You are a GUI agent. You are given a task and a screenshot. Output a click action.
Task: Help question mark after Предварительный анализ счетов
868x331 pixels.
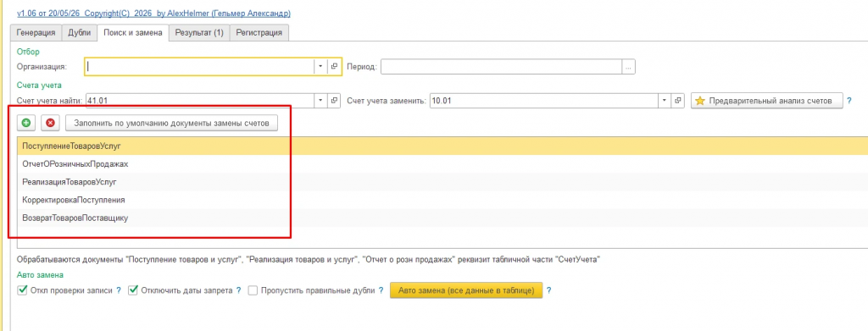click(849, 101)
